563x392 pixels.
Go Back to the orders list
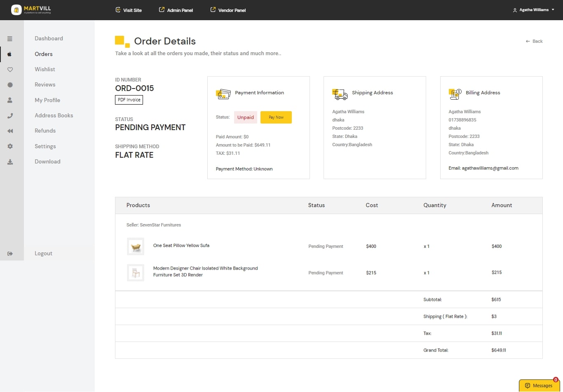[534, 41]
